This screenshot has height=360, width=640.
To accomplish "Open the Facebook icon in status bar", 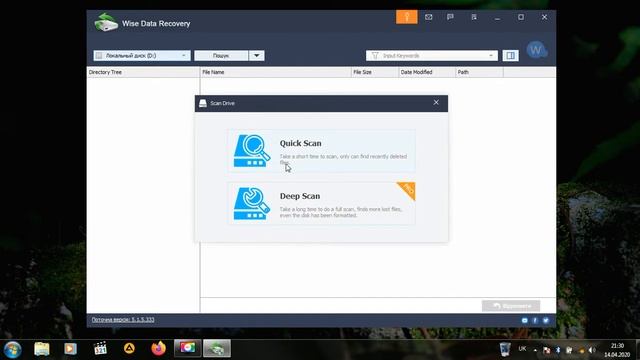I will click(x=535, y=320).
